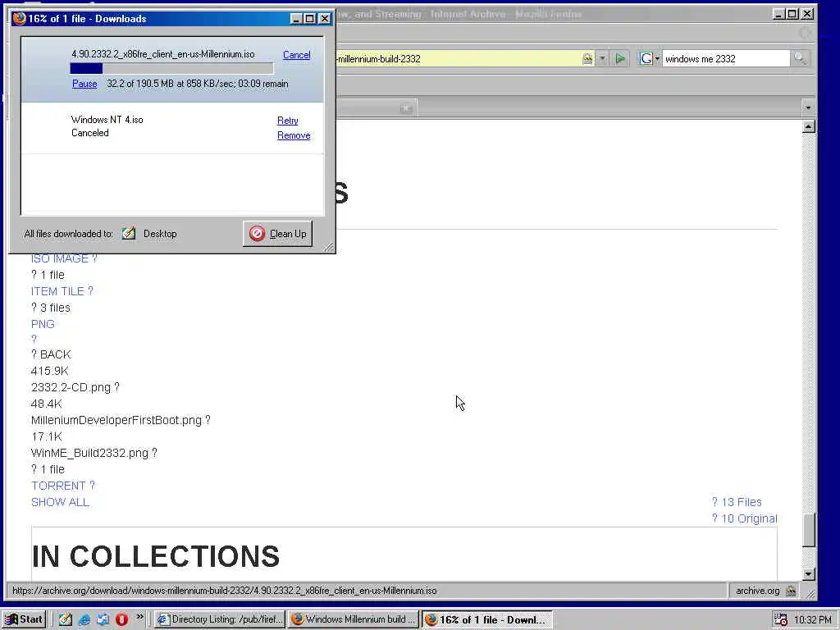This screenshot has width=840, height=630.
Task: Click the Clean Up button
Action: coord(277,234)
